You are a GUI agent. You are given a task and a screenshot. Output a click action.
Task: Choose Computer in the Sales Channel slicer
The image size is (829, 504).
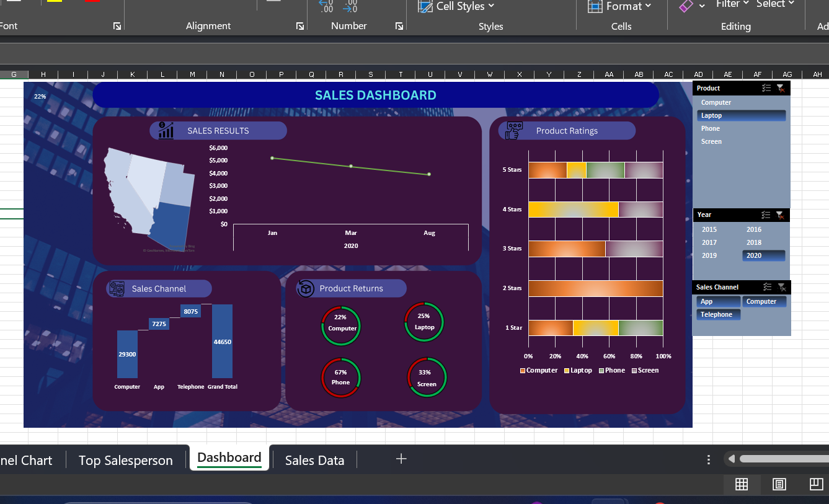coord(764,302)
